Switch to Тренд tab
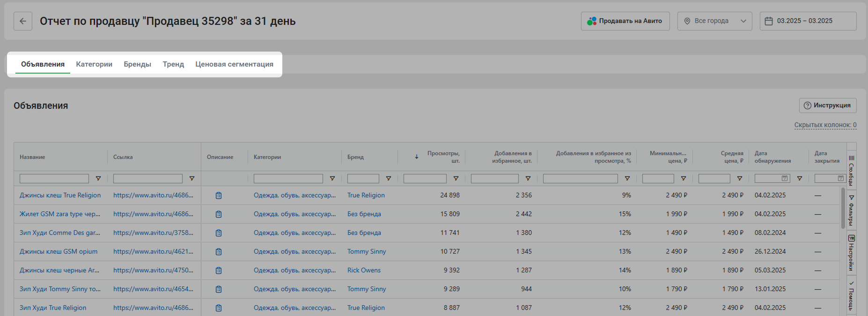The height and width of the screenshot is (316, 868). [x=173, y=64]
